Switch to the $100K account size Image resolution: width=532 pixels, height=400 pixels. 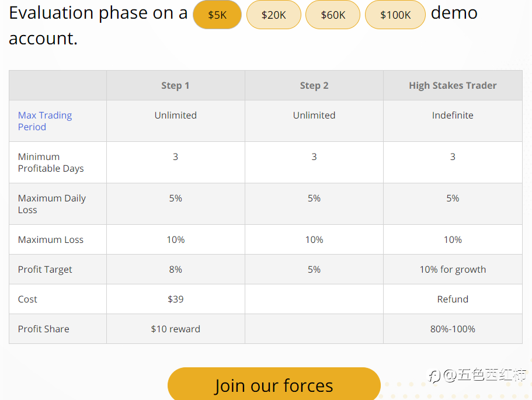click(x=395, y=15)
